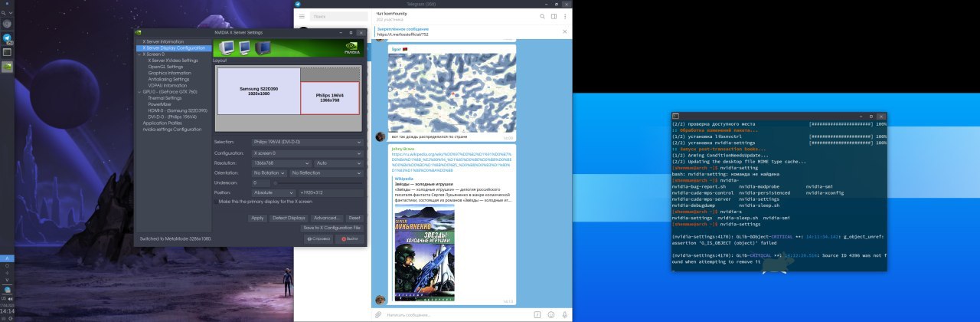Viewport: 980px width, 322px height.
Task: Click Detect Displays button
Action: pyautogui.click(x=289, y=218)
